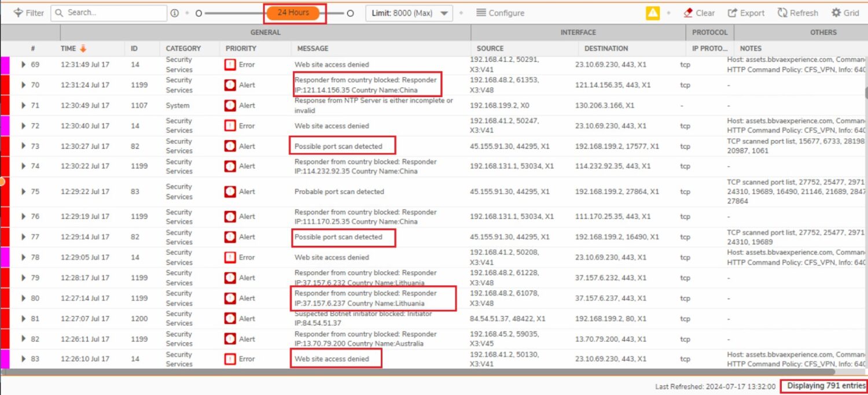Image resolution: width=868 pixels, height=395 pixels.
Task: Expand log entry row 77
Action: coord(23,237)
